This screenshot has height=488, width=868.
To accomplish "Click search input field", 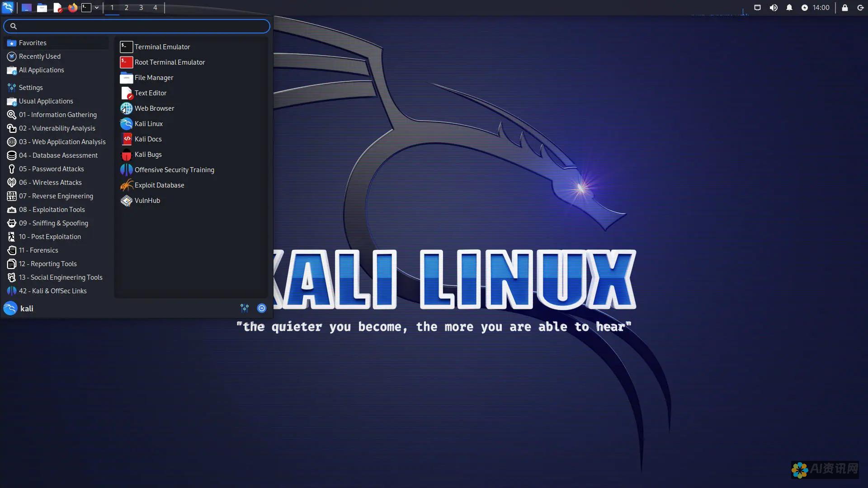I will tap(137, 26).
